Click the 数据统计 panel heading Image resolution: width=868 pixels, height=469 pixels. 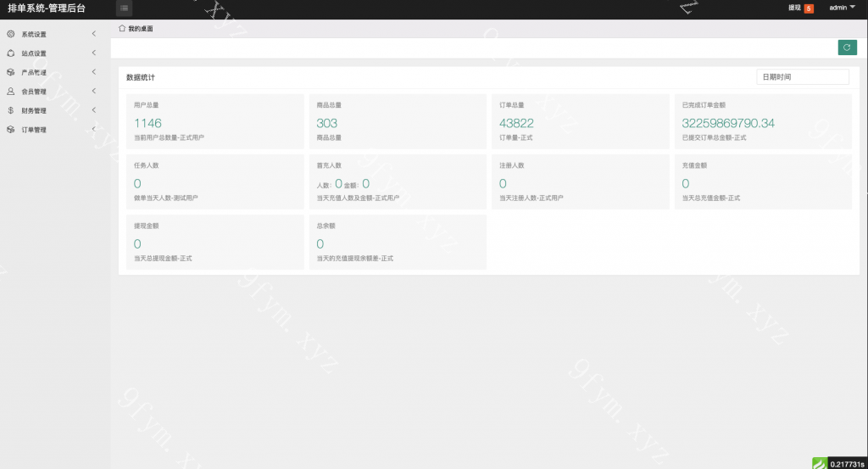141,77
